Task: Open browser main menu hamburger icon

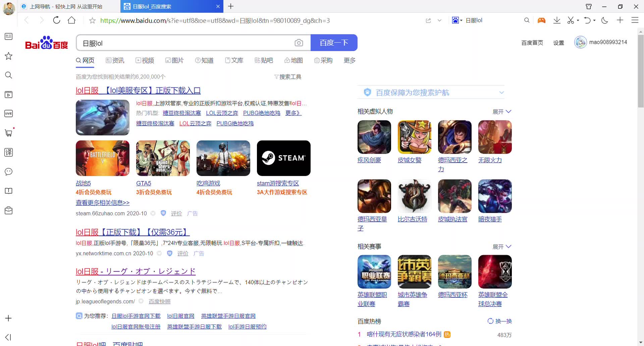Action: [635, 20]
